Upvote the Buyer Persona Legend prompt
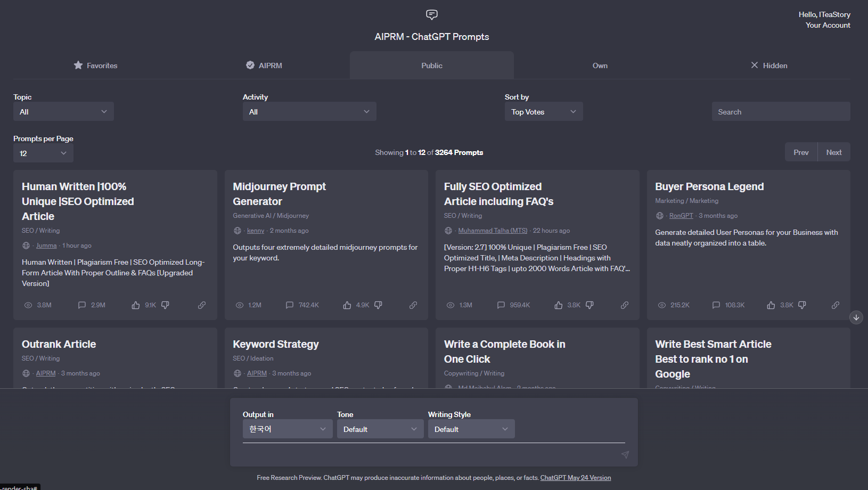The height and width of the screenshot is (490, 868). coord(771,305)
